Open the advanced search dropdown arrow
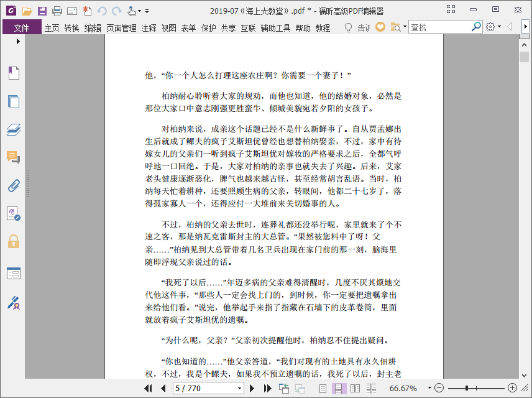 [x=405, y=27]
